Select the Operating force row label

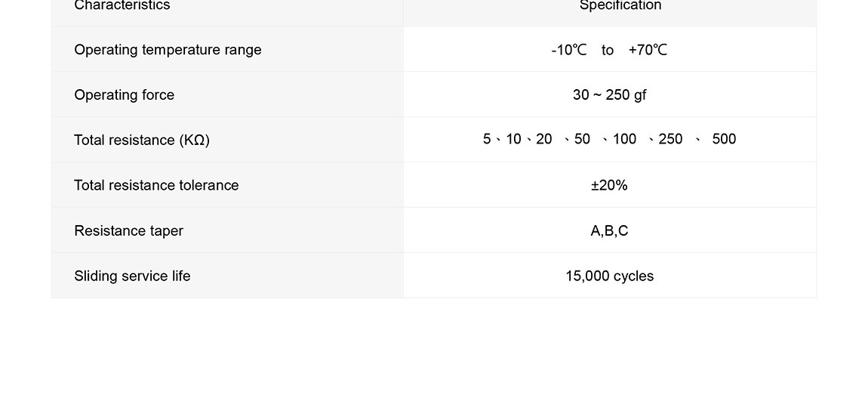(x=124, y=95)
